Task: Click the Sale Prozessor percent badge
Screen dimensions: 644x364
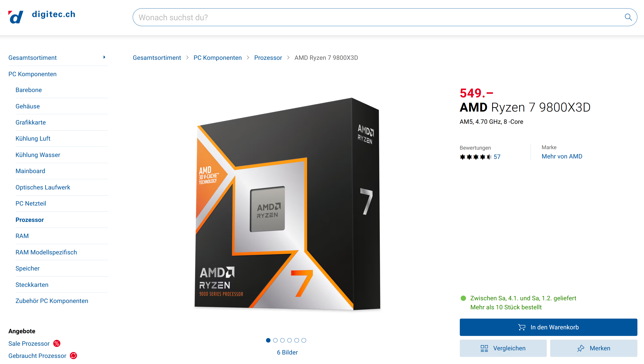Action: 57,343
